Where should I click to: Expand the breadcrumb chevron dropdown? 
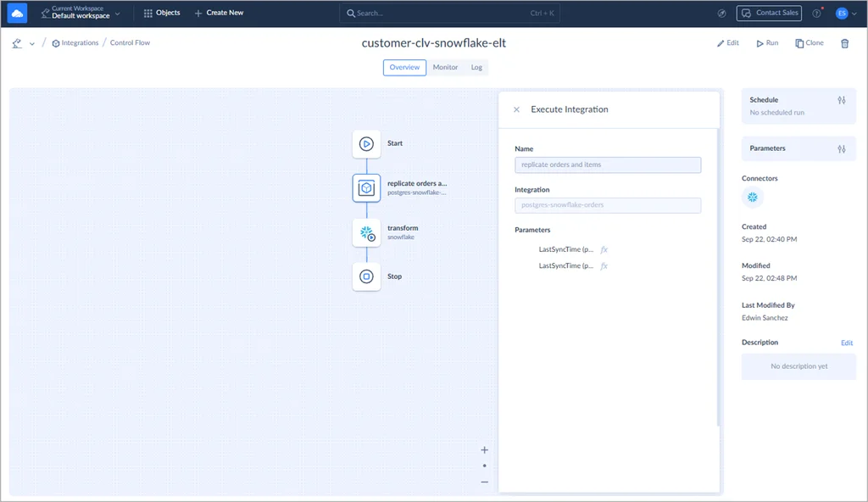click(32, 44)
